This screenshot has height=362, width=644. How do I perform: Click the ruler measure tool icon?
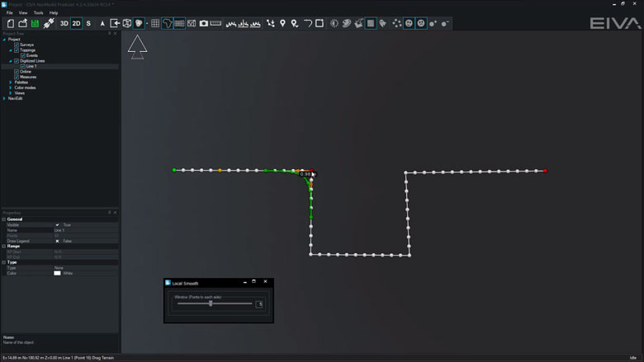tap(216, 23)
